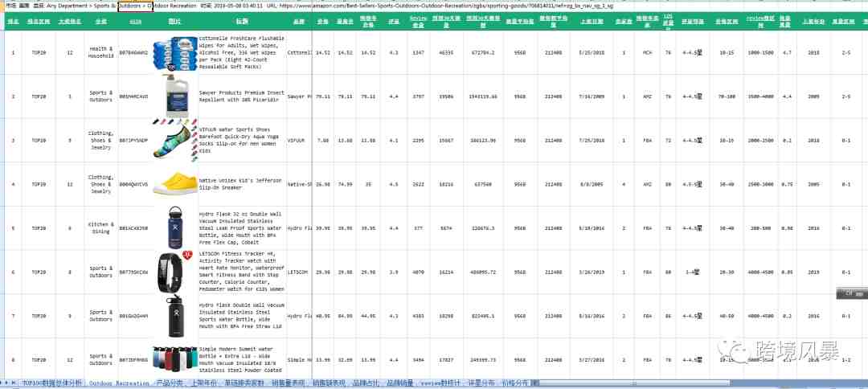Select the LETSCOM brand cell
Screen dimensions: 868x389
point(299,272)
